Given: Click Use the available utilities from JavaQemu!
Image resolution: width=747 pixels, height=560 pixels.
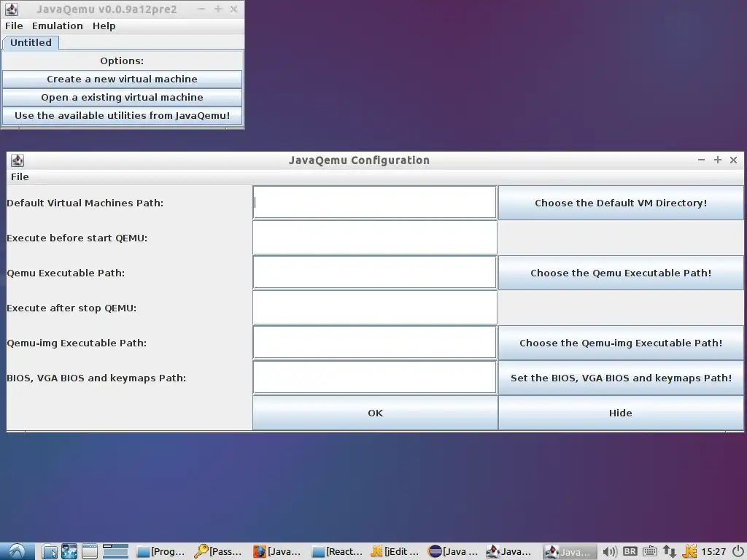Looking at the screenshot, I should pos(122,115).
